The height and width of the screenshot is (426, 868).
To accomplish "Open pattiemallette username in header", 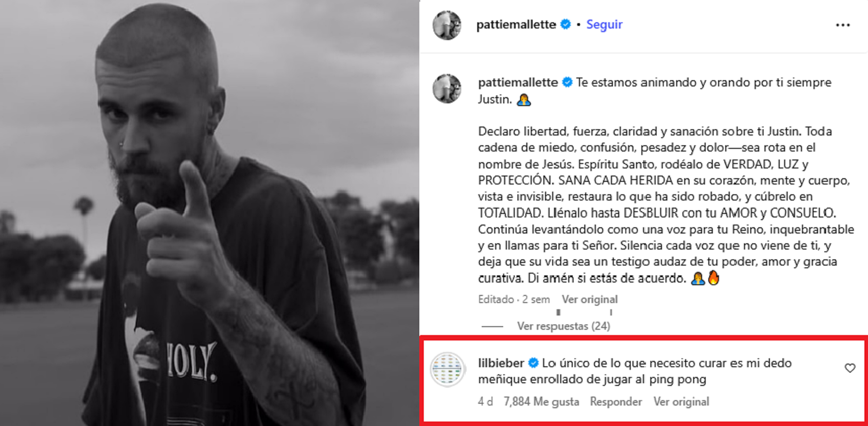I will pos(516,25).
